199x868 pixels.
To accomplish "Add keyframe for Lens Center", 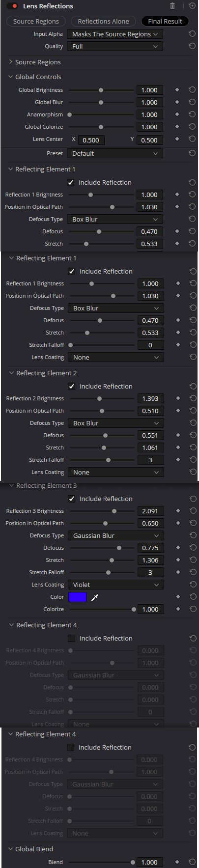I will (x=177, y=139).
